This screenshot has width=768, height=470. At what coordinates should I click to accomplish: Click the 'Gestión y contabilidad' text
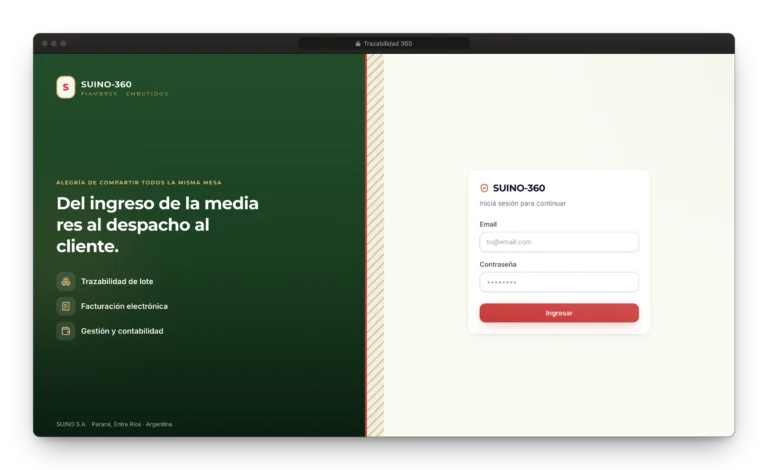(122, 331)
